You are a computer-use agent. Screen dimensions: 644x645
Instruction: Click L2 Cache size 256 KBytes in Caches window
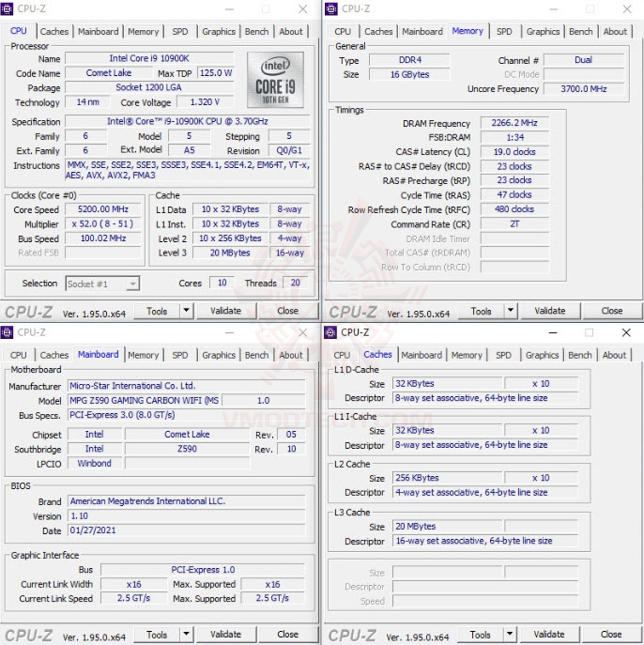[x=448, y=478]
